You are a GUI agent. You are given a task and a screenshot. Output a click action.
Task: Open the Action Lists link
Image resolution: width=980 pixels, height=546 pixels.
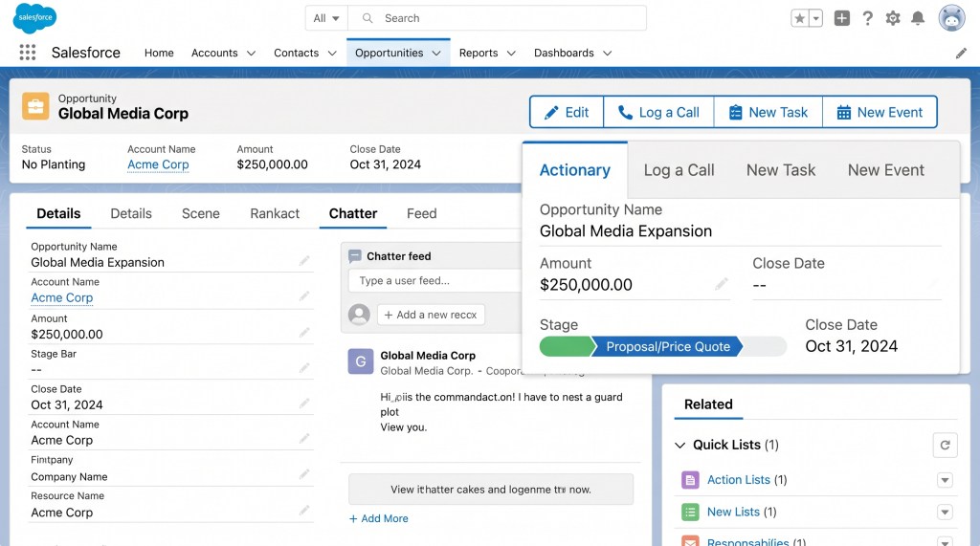click(x=738, y=480)
